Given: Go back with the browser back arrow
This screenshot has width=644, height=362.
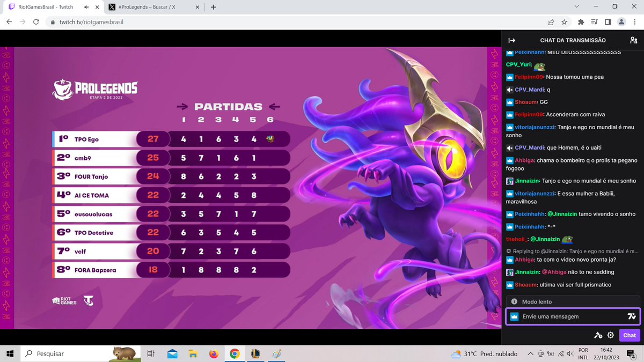Looking at the screenshot, I should [x=9, y=22].
